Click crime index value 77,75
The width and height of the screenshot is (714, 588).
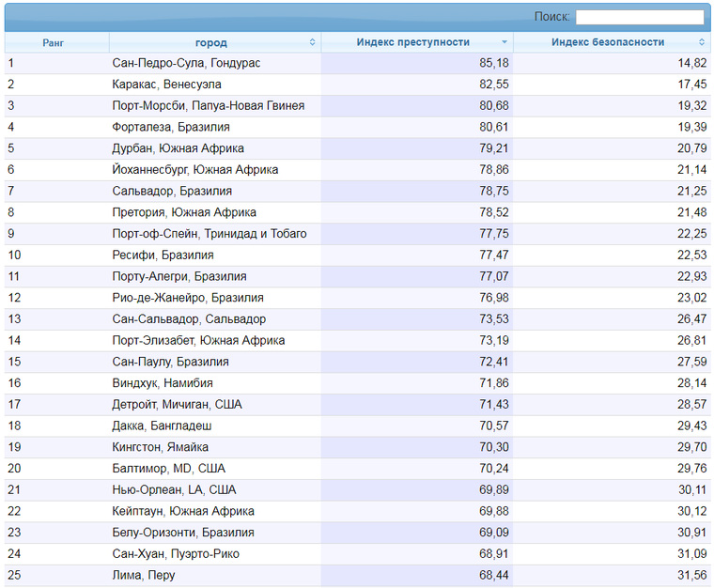coord(494,234)
